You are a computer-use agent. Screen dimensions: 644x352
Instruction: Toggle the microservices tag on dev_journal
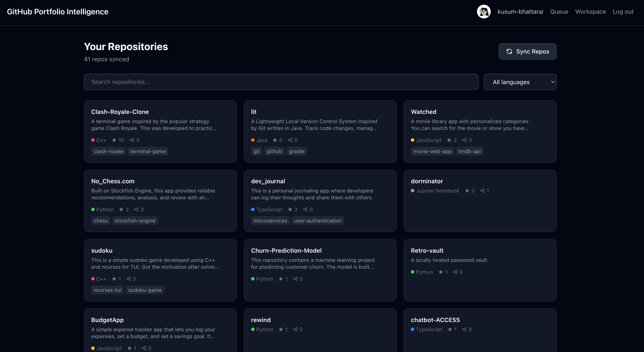pyautogui.click(x=270, y=221)
